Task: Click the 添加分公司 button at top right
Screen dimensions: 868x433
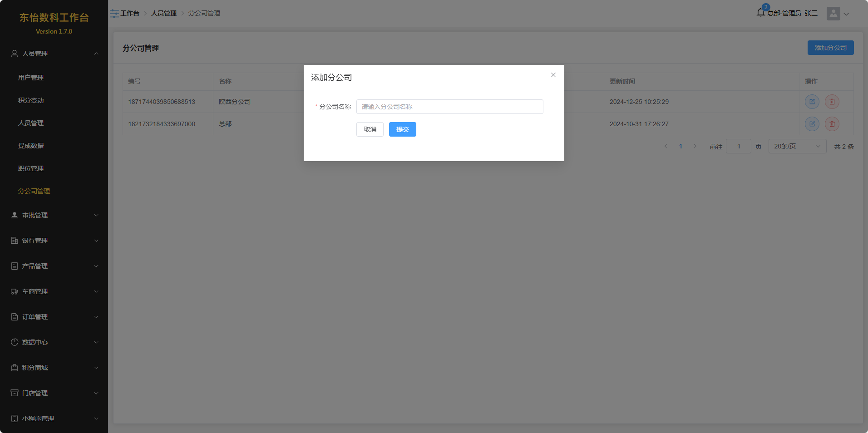Action: click(x=830, y=48)
